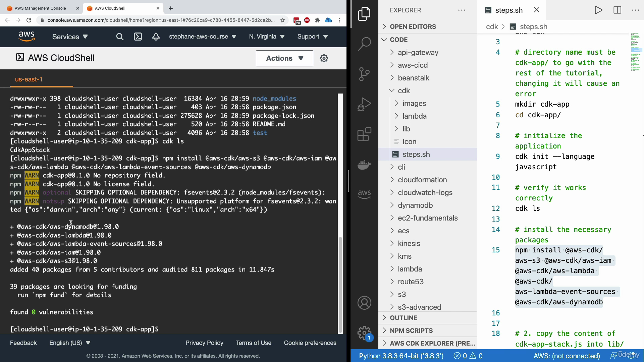Go back in browser history
Screen dimensions: 644x362
(x=7, y=20)
